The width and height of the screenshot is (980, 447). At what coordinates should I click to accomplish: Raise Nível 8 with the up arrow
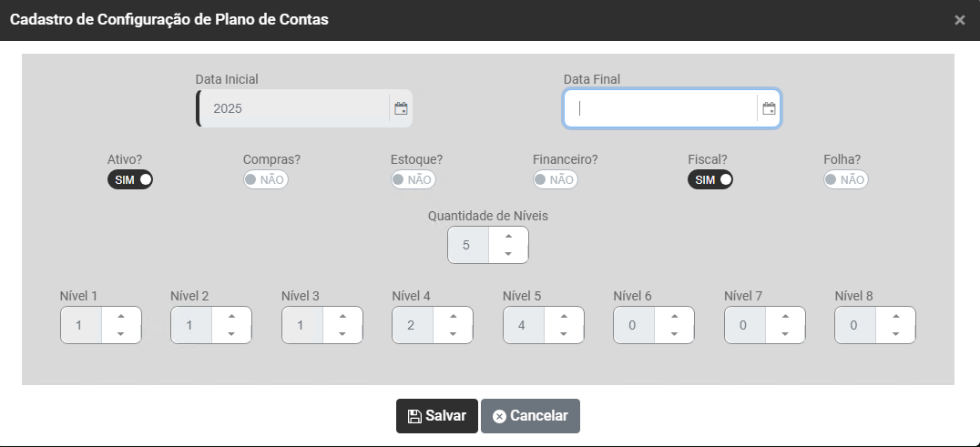896,316
